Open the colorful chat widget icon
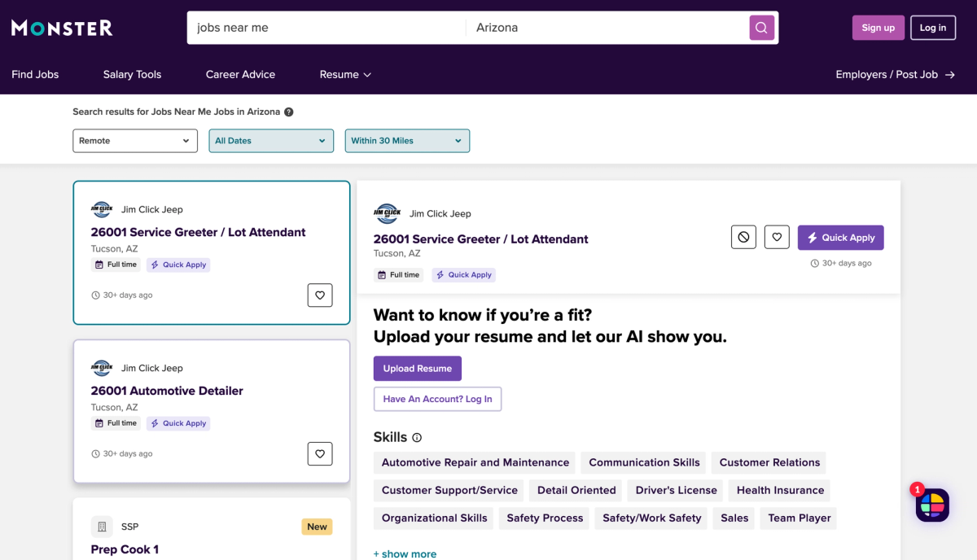Viewport: 977px width, 560px height. point(932,505)
